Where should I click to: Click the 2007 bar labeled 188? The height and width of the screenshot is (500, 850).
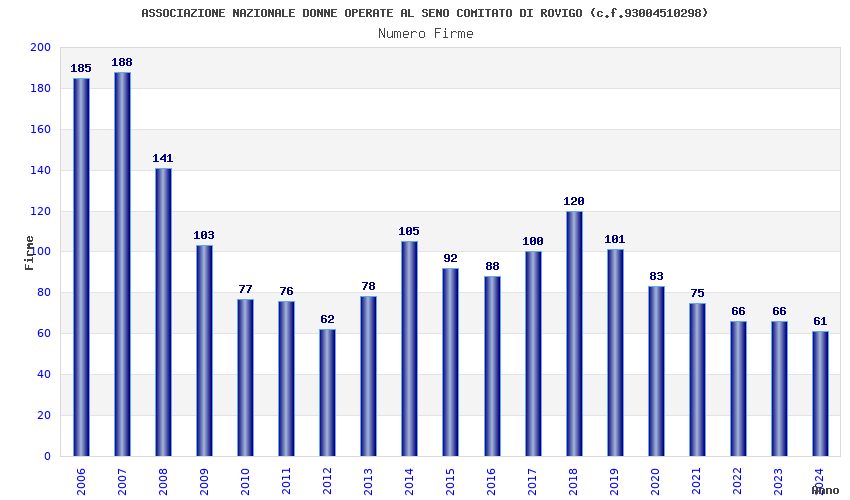pyautogui.click(x=123, y=264)
